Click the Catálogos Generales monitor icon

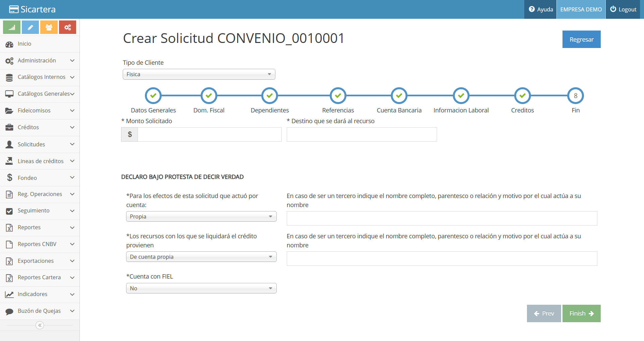pos(9,94)
